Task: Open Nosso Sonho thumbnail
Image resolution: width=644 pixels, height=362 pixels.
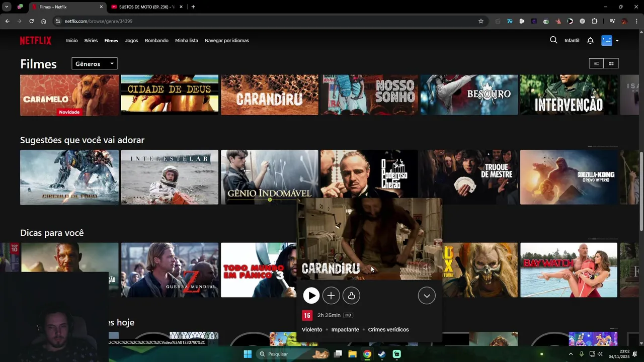Action: tap(369, 95)
